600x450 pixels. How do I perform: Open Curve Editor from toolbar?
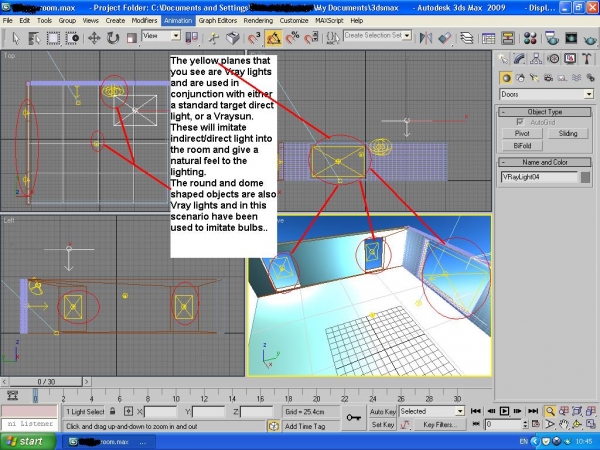pos(488,38)
